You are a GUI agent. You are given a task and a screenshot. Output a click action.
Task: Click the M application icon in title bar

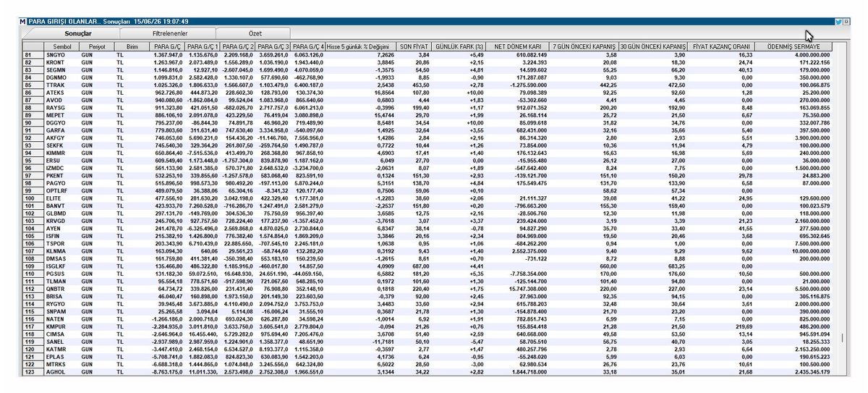pyautogui.click(x=22, y=22)
